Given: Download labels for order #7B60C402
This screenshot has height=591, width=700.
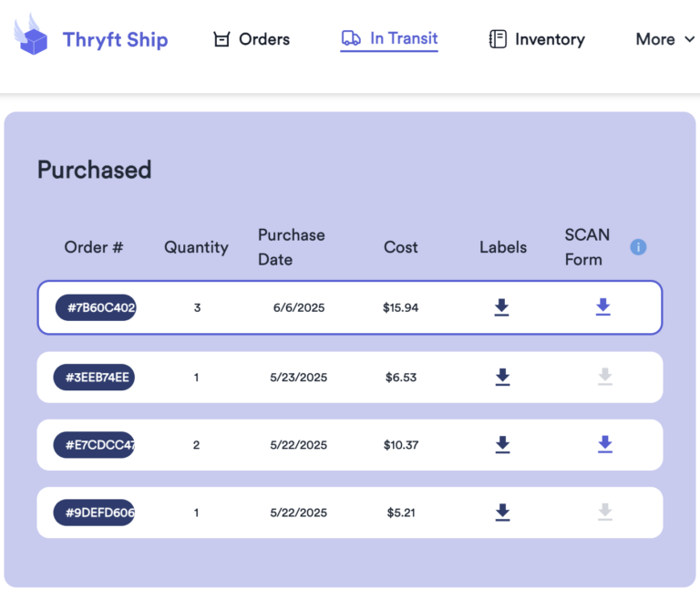Looking at the screenshot, I should 502,307.
